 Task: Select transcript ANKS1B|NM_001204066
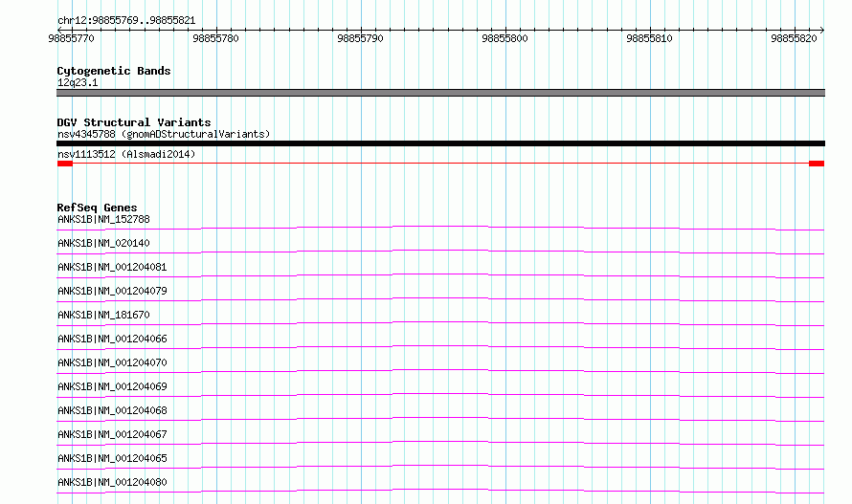click(x=112, y=339)
